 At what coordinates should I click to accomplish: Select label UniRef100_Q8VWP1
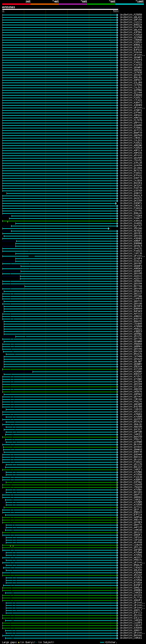131,58
